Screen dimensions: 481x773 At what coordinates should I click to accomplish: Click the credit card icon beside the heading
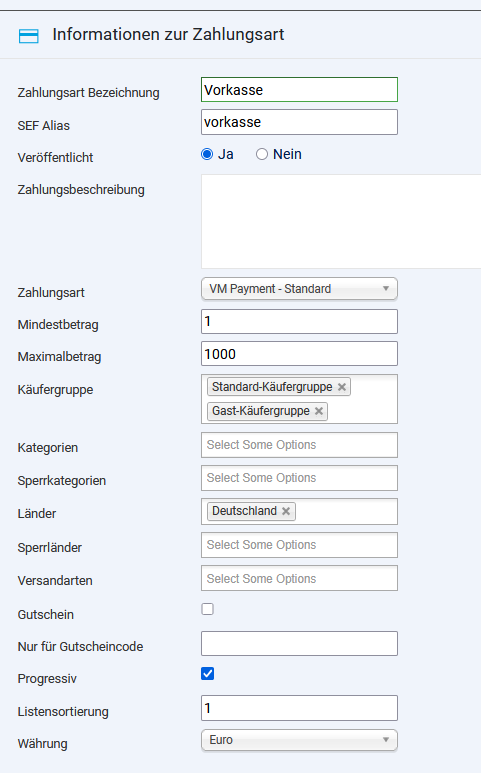click(29, 36)
